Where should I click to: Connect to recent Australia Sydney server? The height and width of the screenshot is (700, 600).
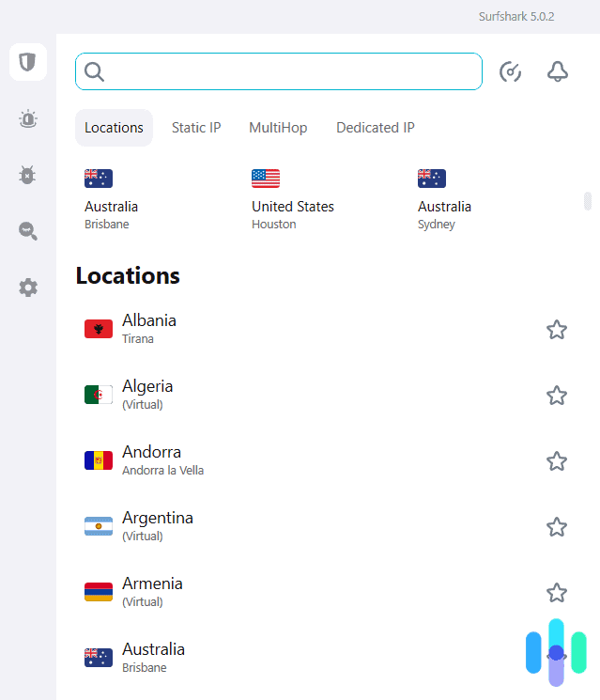[444, 200]
